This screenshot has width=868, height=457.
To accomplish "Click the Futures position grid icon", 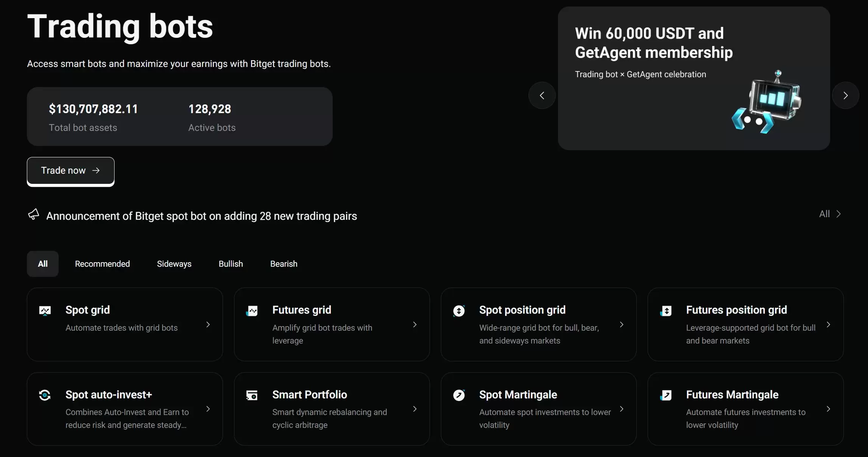I will (x=666, y=310).
